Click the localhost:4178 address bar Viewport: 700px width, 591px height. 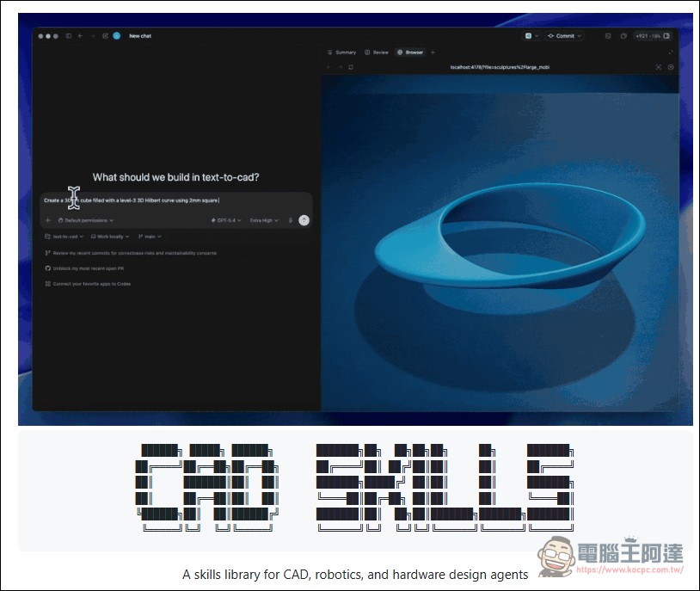[x=500, y=67]
